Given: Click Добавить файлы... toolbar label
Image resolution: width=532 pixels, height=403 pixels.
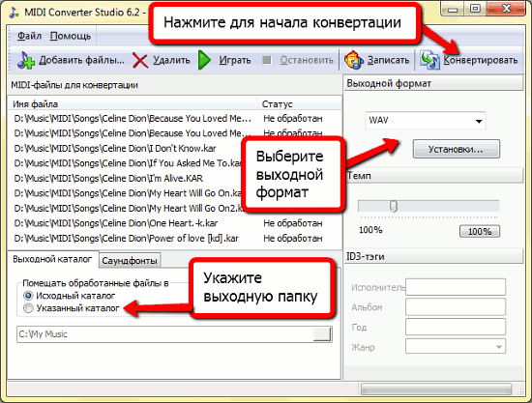Looking at the screenshot, I should (x=81, y=60).
